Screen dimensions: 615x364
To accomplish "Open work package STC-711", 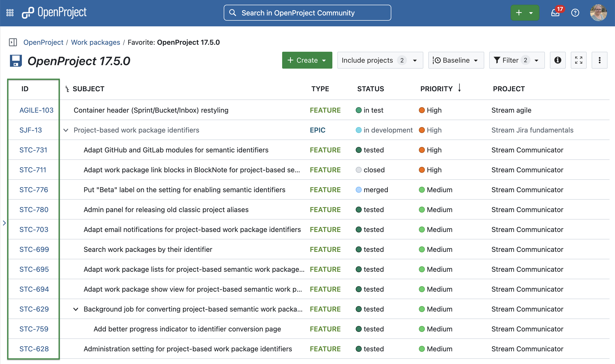I will tap(33, 170).
